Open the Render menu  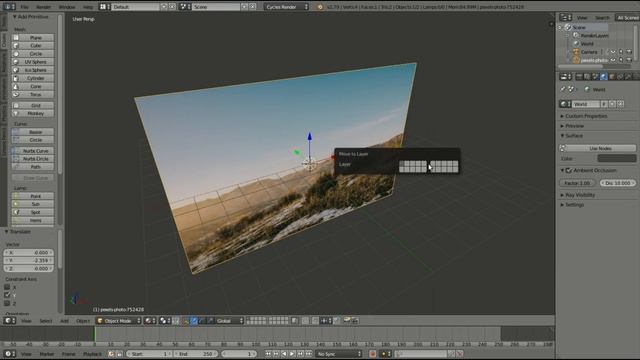[x=43, y=7]
